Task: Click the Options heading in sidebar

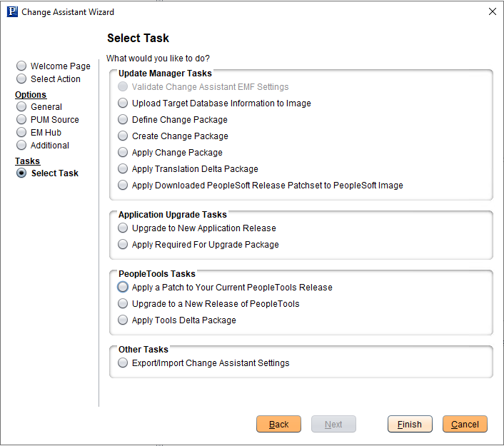Action: (x=31, y=95)
